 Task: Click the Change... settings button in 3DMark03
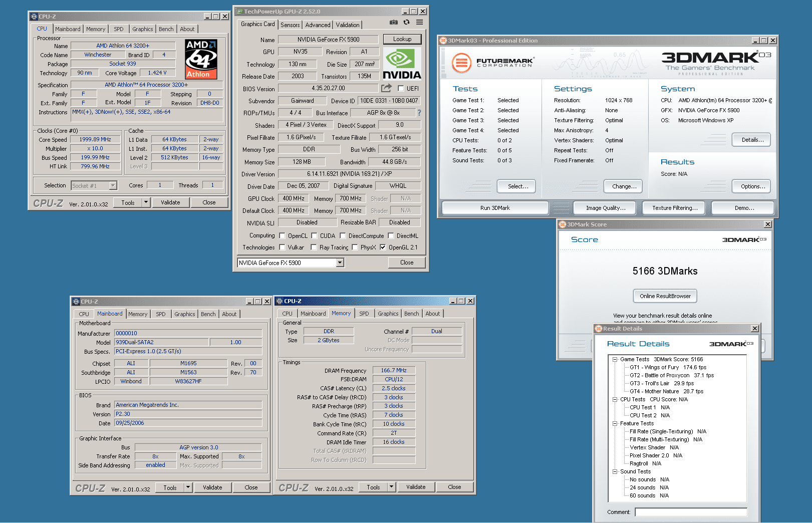[x=624, y=186]
